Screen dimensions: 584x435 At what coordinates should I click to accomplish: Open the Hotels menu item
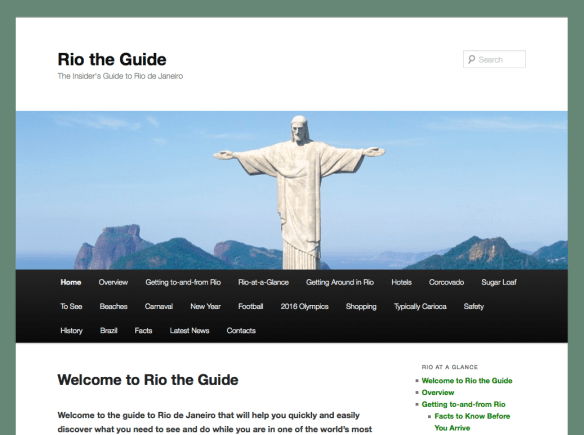click(x=401, y=282)
